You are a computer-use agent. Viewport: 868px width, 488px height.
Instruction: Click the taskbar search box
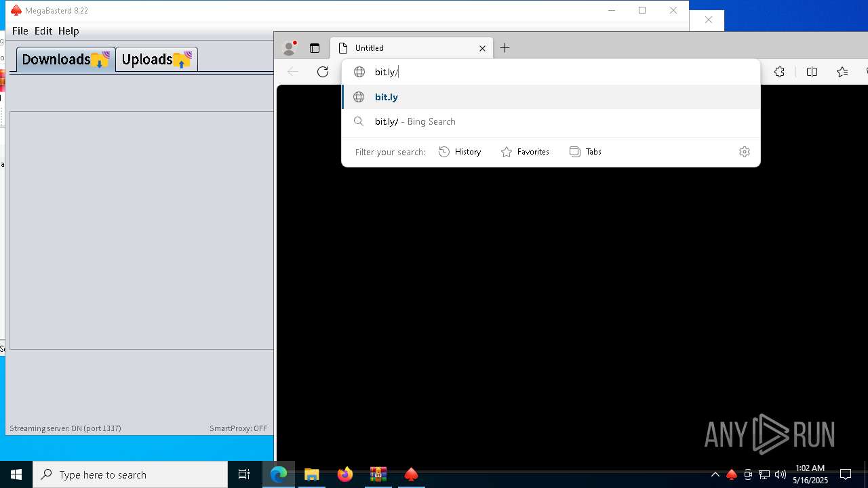point(130,474)
